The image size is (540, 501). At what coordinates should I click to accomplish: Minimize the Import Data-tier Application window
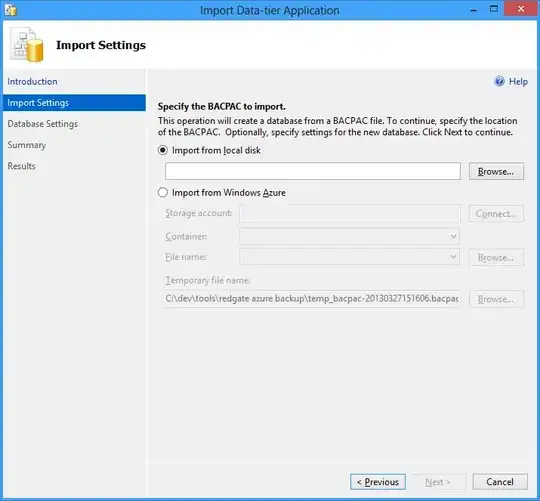click(474, 10)
